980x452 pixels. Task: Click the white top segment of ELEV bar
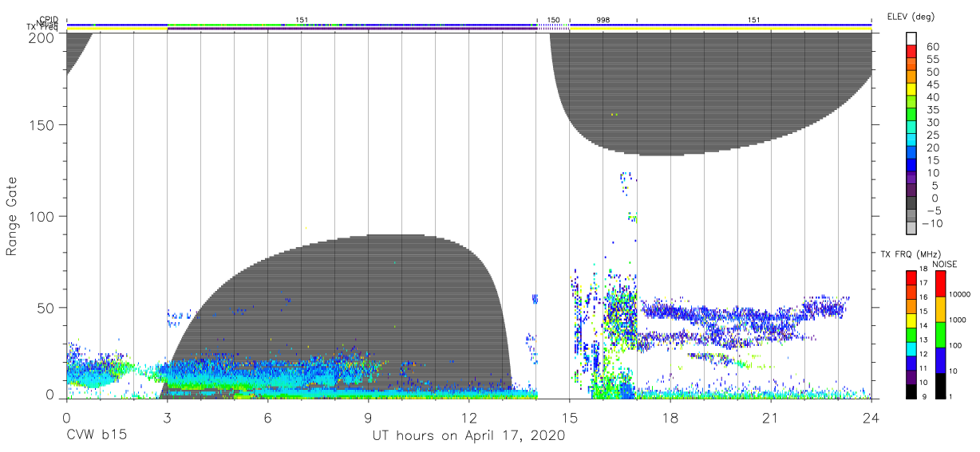coord(911,37)
